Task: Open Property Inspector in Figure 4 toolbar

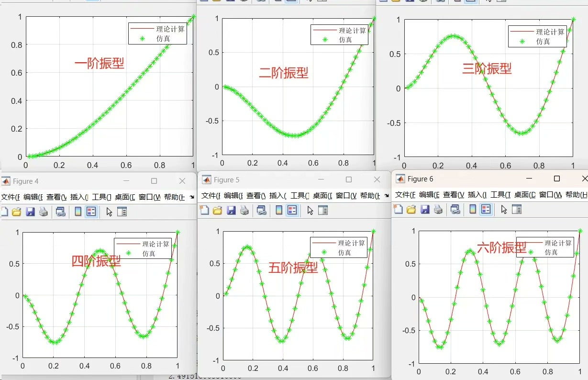Action: coord(122,212)
